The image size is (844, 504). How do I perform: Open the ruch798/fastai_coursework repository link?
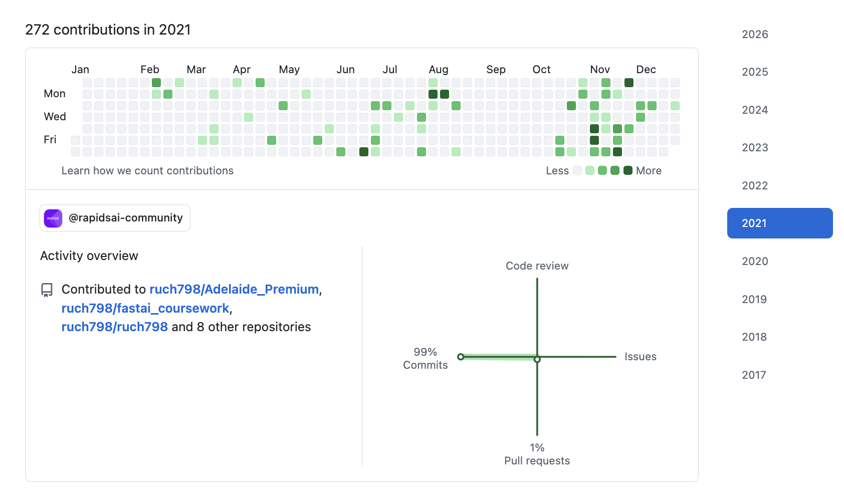point(145,308)
